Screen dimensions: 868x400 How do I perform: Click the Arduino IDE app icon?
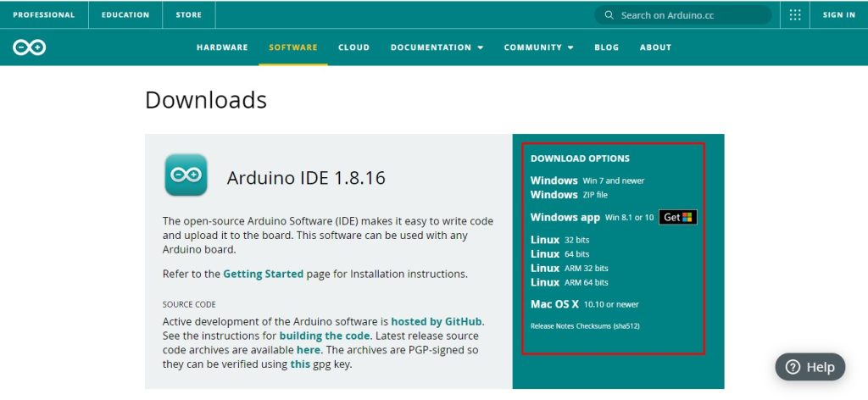pyautogui.click(x=186, y=175)
